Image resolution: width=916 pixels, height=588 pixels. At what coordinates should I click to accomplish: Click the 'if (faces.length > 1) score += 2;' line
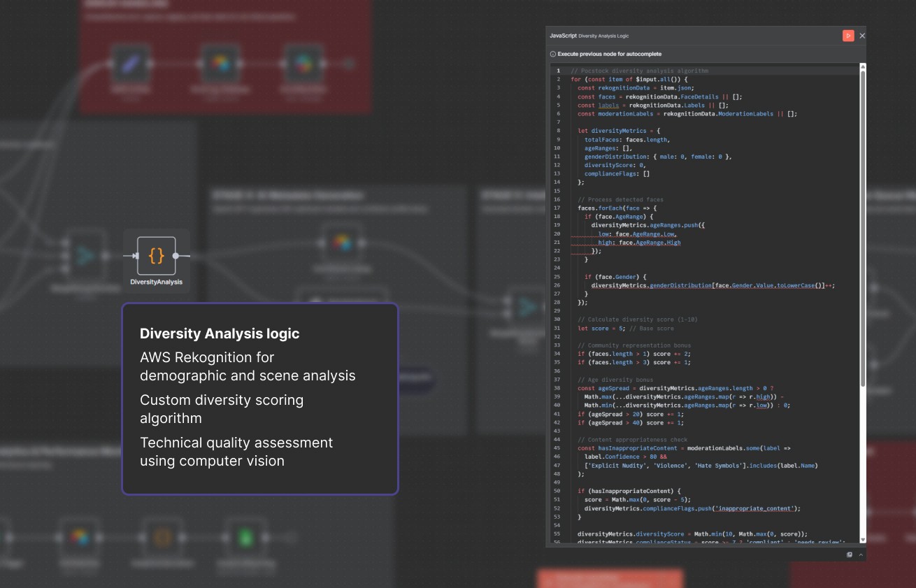coord(634,354)
